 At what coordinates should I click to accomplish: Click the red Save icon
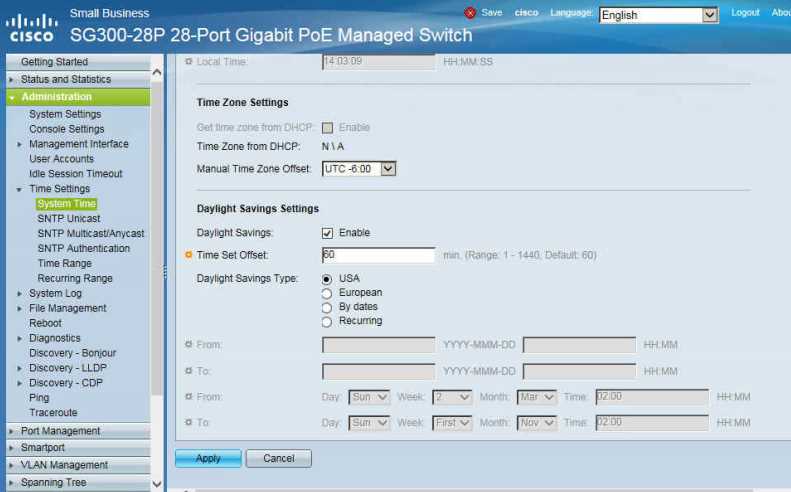click(x=470, y=13)
